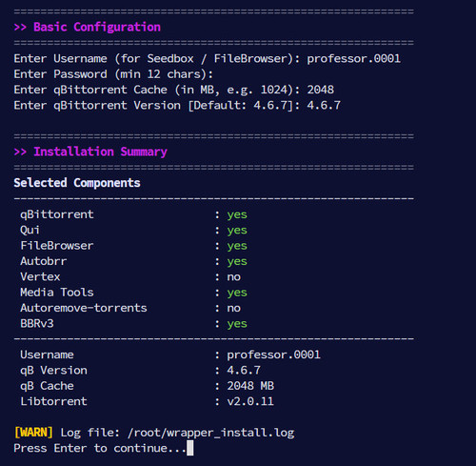Click the qBittorrent version entry 4.6.7
Image resolution: width=476 pixels, height=466 pixels.
324,105
